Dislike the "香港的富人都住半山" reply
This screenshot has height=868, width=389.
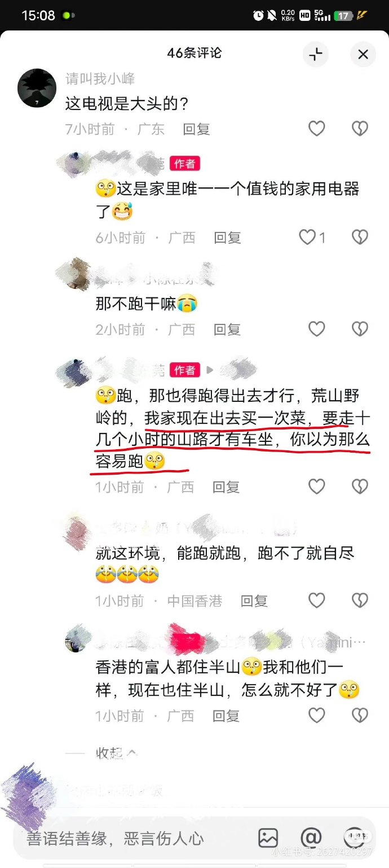click(x=360, y=716)
